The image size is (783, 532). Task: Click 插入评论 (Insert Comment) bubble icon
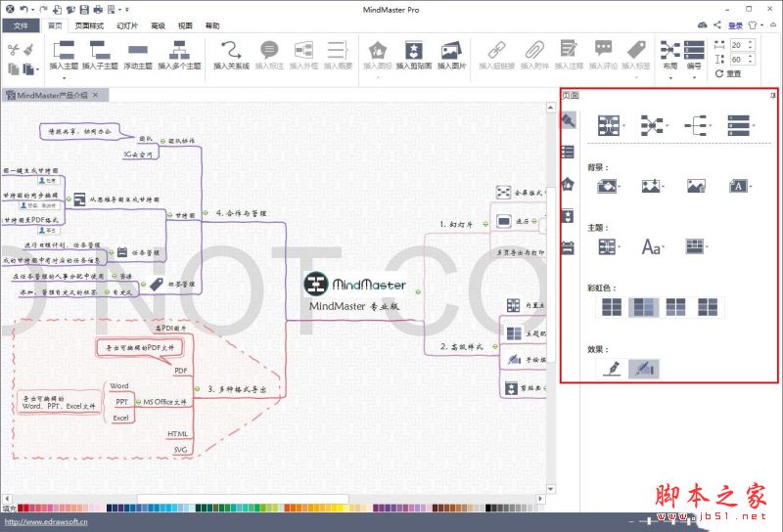point(603,49)
